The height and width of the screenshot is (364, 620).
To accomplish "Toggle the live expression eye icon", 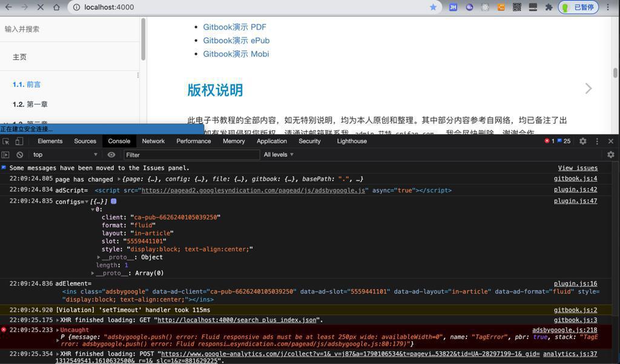I will click(111, 155).
